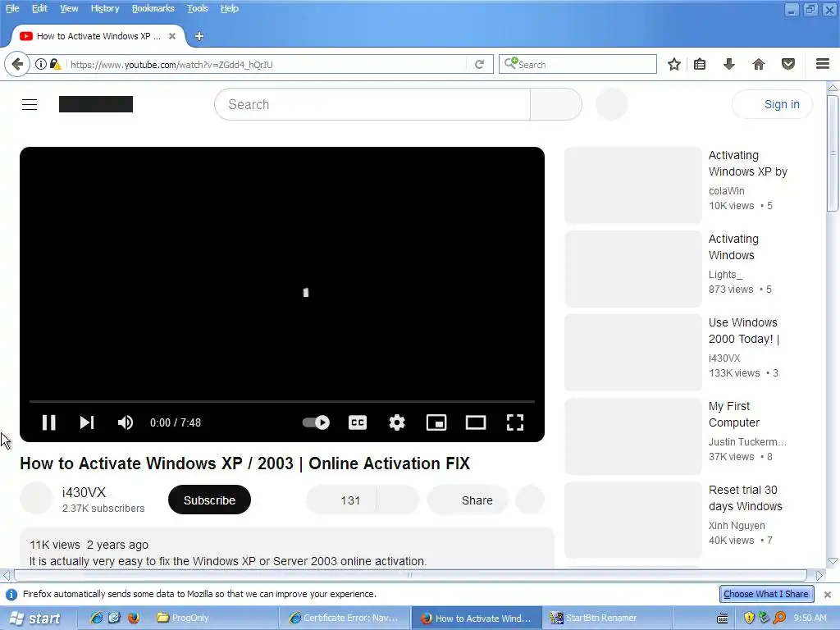Click the vertical scrollbar down arrow
The image size is (840, 630).
pos(833,561)
